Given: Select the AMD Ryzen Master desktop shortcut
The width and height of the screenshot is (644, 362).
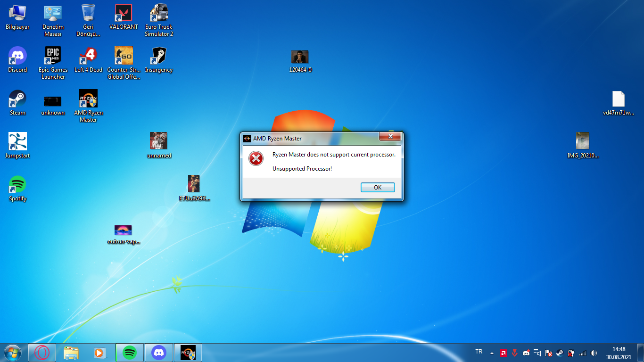Looking at the screenshot, I should tap(88, 106).
